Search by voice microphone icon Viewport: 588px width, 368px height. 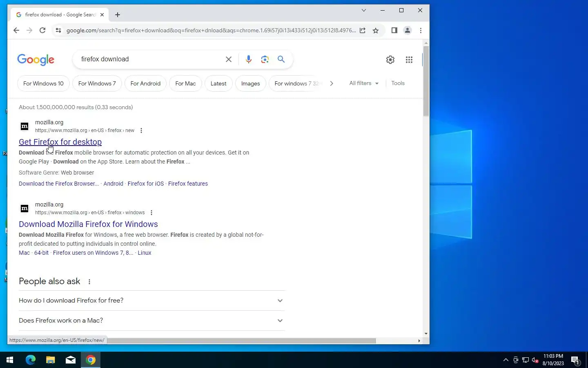[249, 59]
